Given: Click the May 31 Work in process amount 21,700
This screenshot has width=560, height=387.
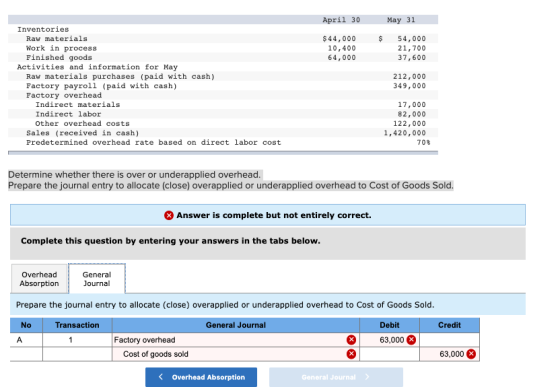Looking at the screenshot, I should tap(412, 48).
